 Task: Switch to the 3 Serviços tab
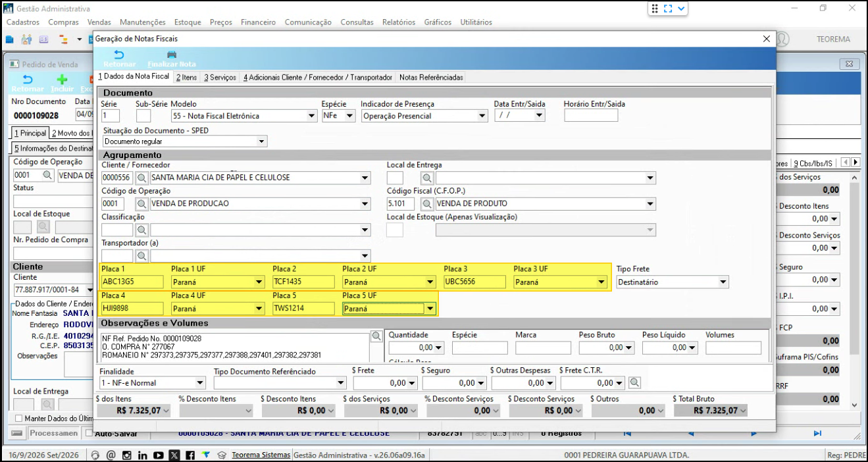point(220,77)
